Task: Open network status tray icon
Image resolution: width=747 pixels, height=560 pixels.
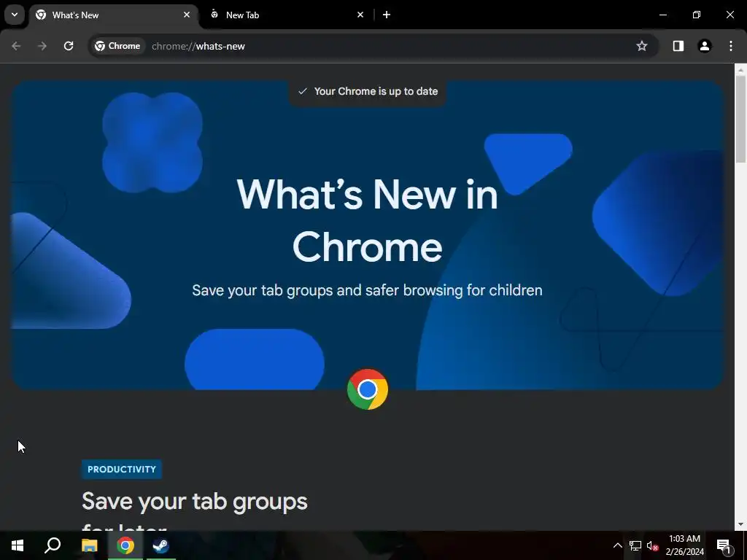Action: coord(635,545)
